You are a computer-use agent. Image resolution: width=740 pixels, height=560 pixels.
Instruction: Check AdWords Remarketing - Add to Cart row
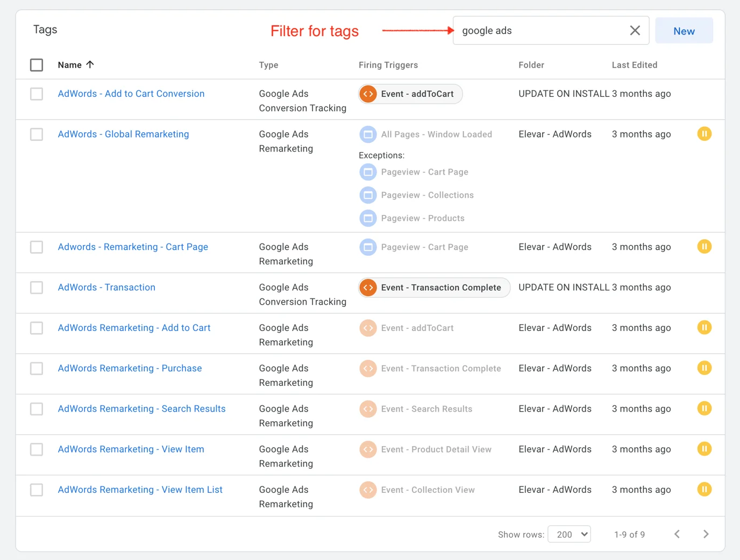coord(37,328)
